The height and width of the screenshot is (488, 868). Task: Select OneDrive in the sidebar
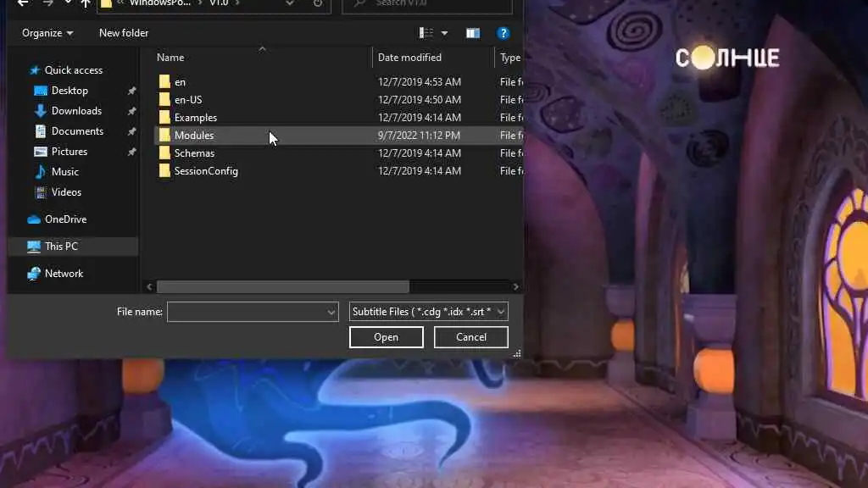(x=65, y=219)
